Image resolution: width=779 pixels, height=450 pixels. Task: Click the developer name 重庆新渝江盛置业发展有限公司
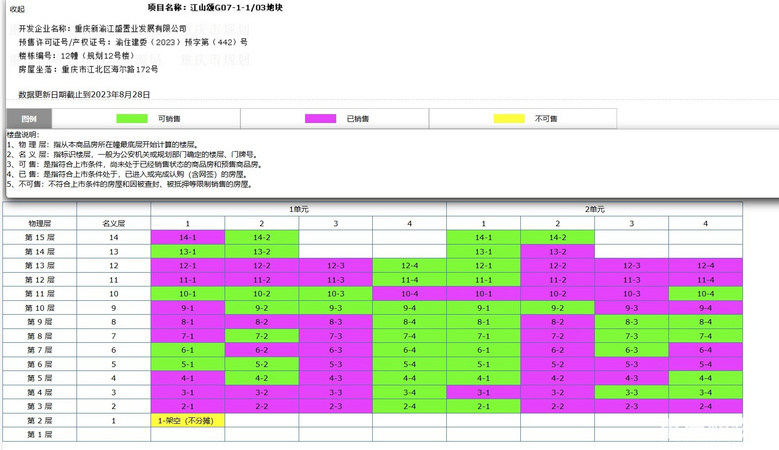coord(131,28)
